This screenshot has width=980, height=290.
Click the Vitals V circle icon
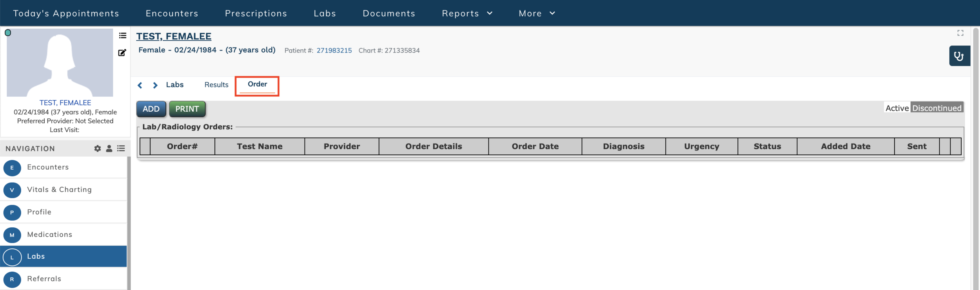click(12, 190)
